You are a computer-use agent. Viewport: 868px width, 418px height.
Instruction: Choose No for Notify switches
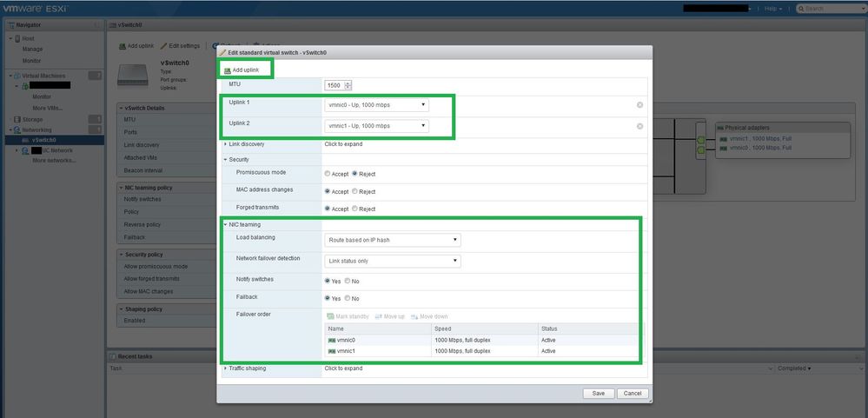pos(347,281)
